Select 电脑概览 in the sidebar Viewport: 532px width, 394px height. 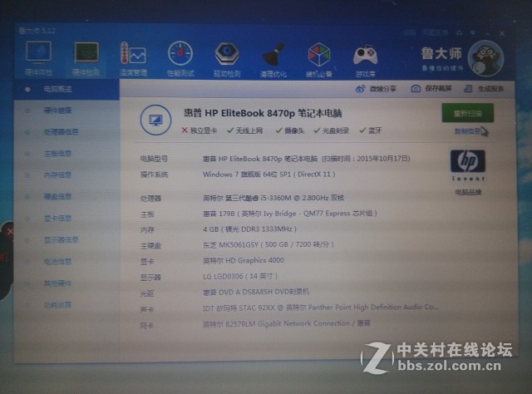(66, 89)
